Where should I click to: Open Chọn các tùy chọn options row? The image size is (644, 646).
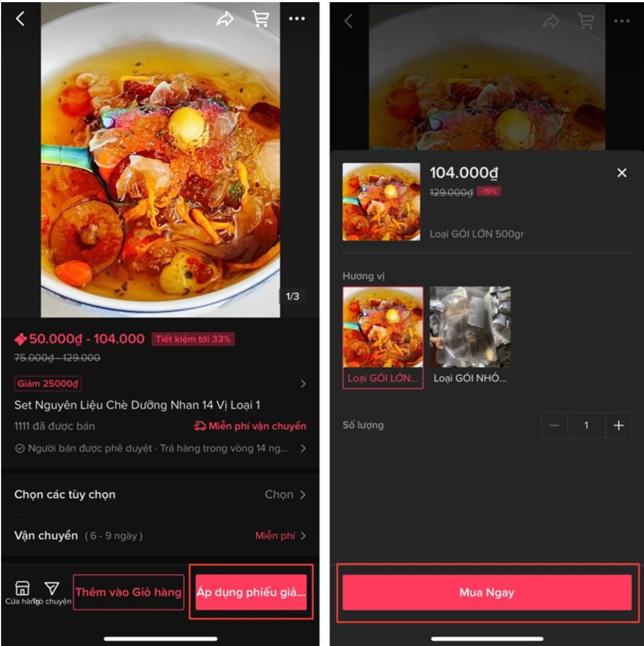point(160,495)
